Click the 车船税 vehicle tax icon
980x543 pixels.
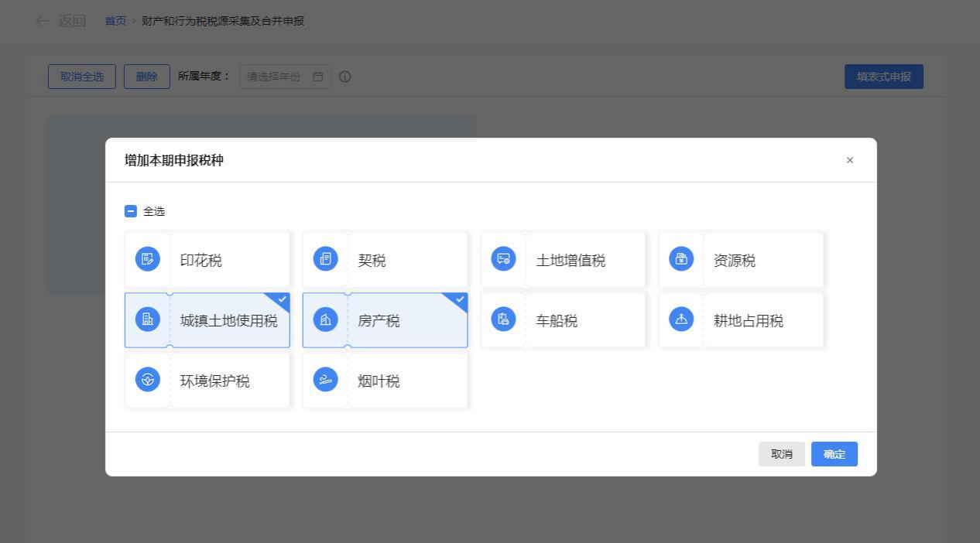[503, 319]
